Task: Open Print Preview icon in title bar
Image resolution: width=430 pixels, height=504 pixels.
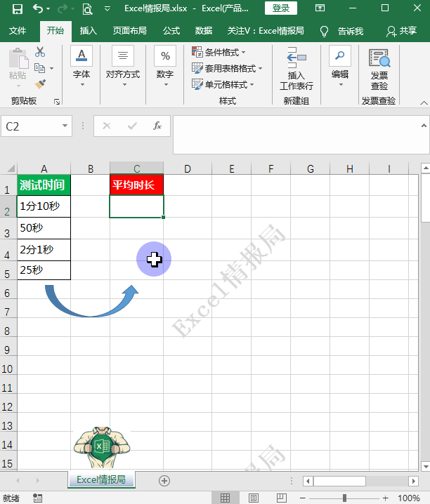Action: pos(87,9)
